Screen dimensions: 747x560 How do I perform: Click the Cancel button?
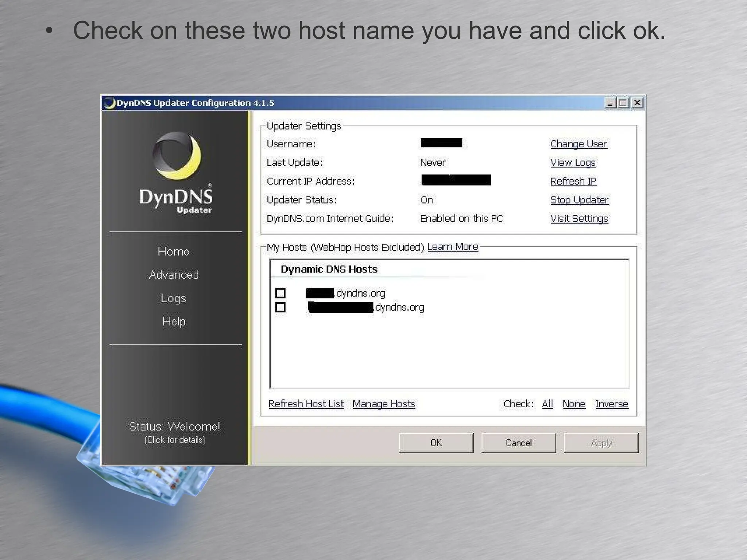coord(519,443)
